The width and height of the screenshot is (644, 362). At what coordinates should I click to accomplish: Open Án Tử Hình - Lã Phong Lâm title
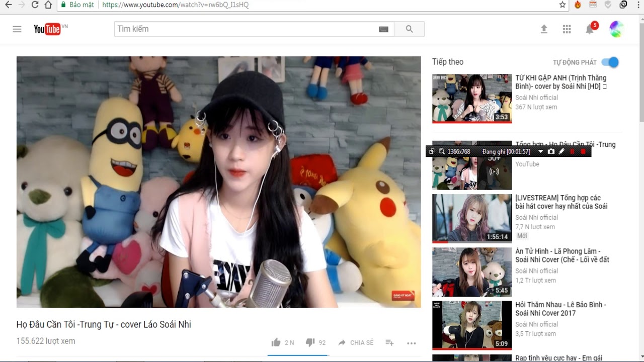(562, 255)
